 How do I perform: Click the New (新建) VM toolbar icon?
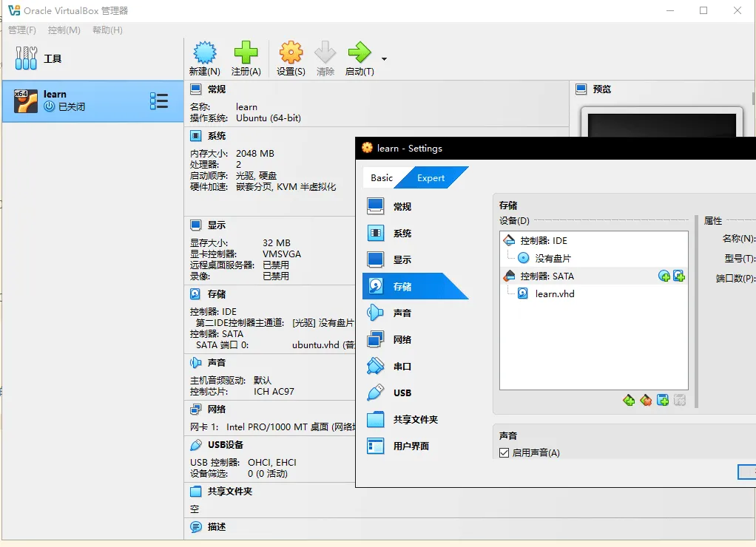tap(204, 52)
